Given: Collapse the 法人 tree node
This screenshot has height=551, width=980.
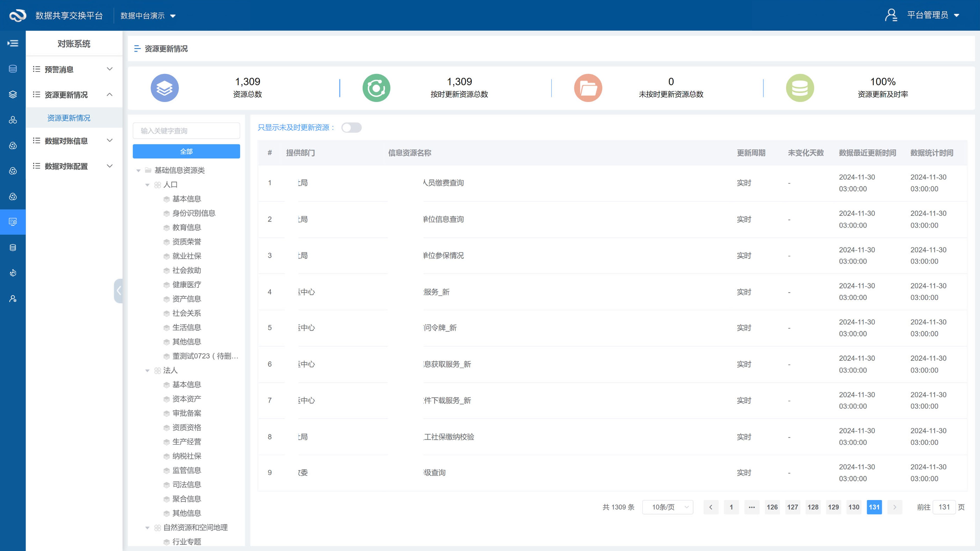Looking at the screenshot, I should [148, 370].
